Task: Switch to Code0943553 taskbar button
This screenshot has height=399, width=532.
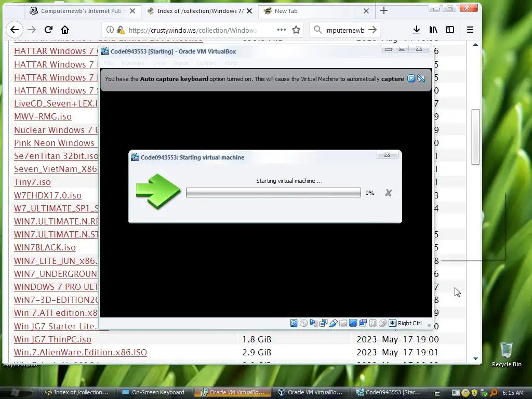Action: (389, 392)
